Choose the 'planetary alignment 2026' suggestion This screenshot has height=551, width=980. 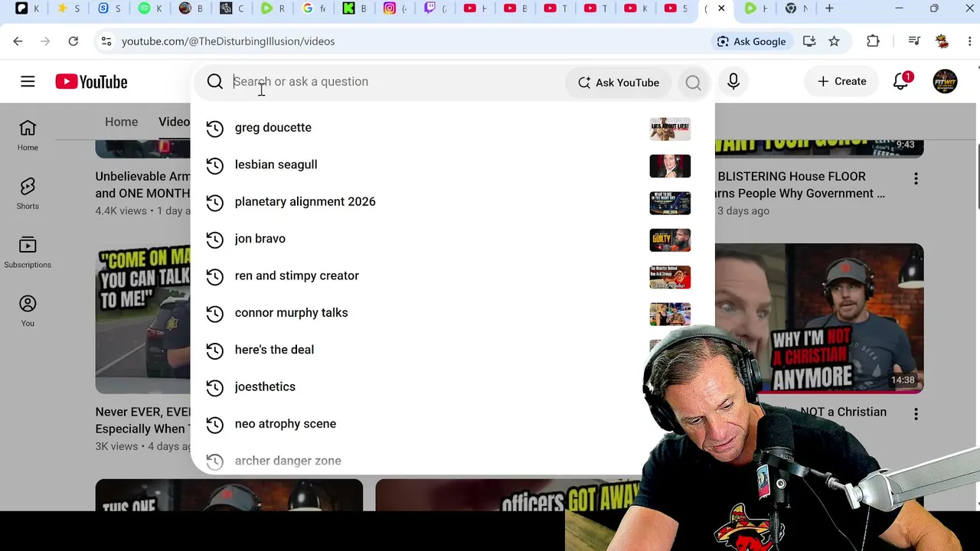pos(452,202)
